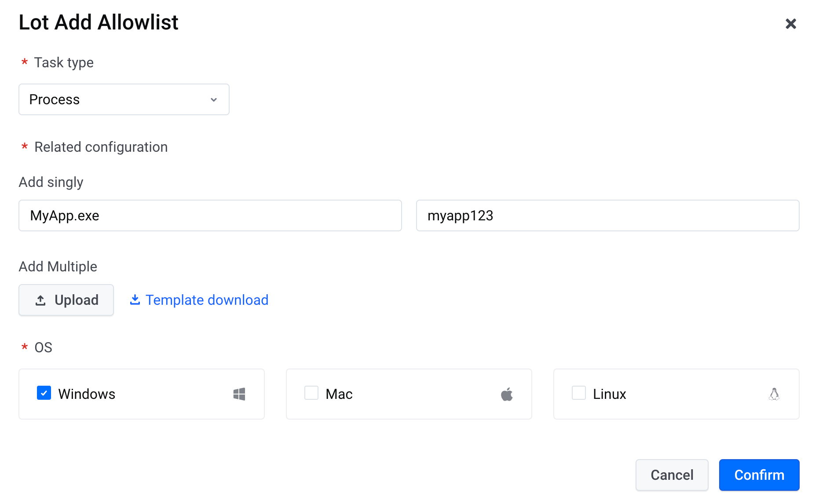Close the Lot Add Allowlist dialog
The height and width of the screenshot is (504, 819).
click(x=790, y=24)
